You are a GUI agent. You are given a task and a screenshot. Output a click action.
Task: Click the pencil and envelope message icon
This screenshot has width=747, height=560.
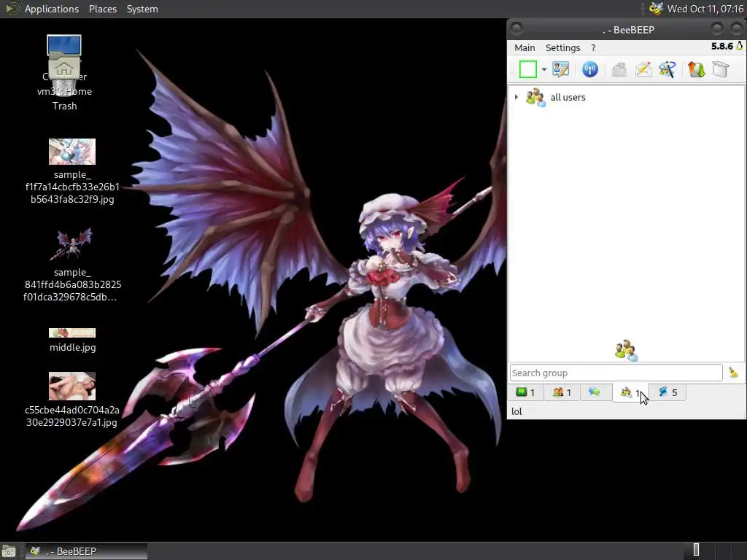[643, 69]
